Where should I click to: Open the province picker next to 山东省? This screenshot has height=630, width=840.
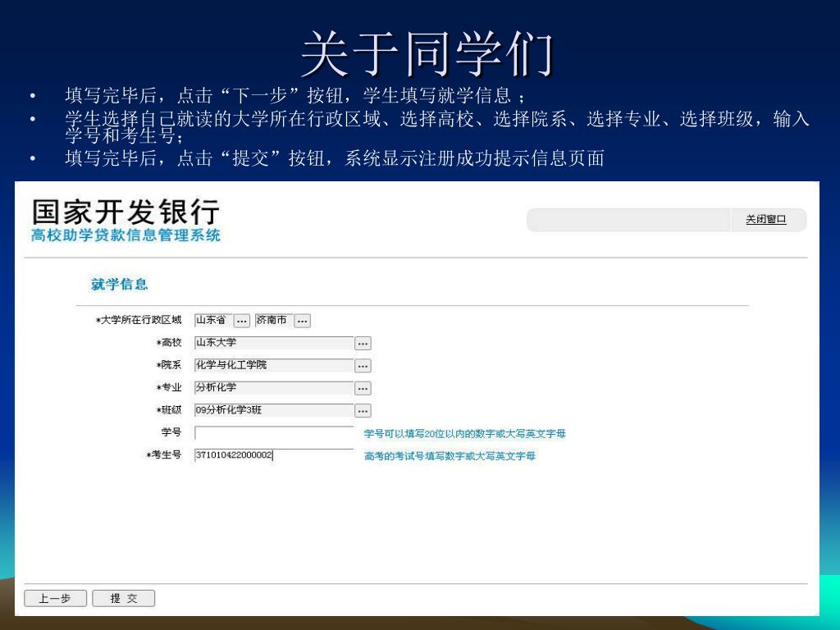pos(242,321)
